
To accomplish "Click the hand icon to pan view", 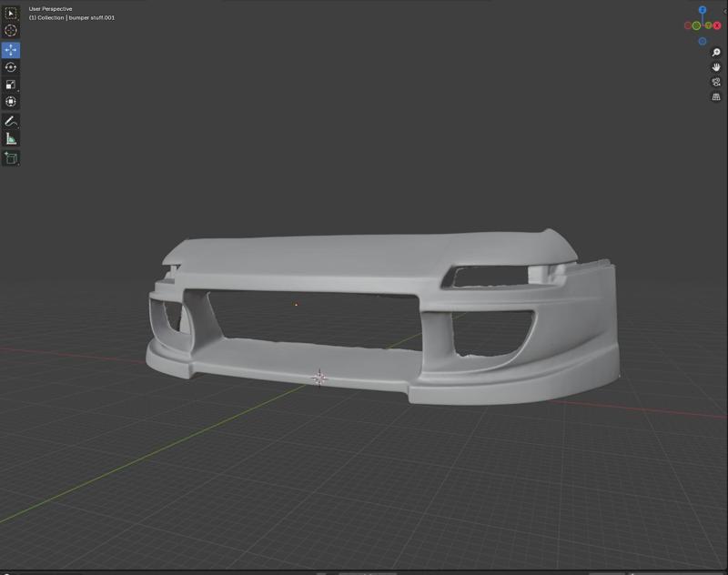I will (715, 67).
